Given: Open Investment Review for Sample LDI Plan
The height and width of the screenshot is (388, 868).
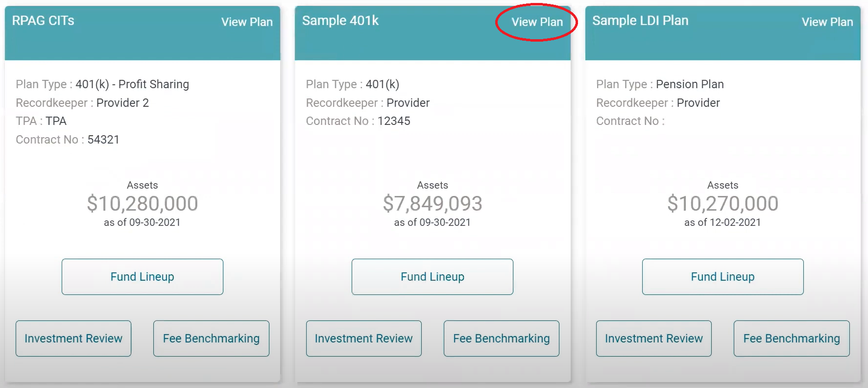Looking at the screenshot, I should click(653, 338).
